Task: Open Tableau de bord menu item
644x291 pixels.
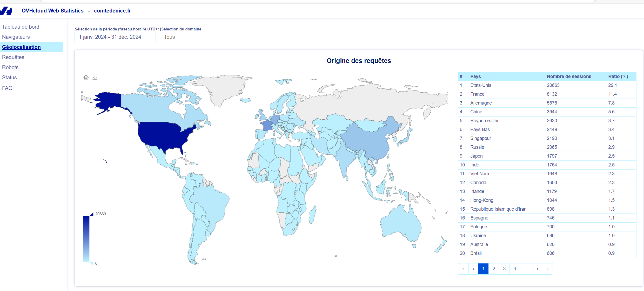Action: tap(21, 27)
